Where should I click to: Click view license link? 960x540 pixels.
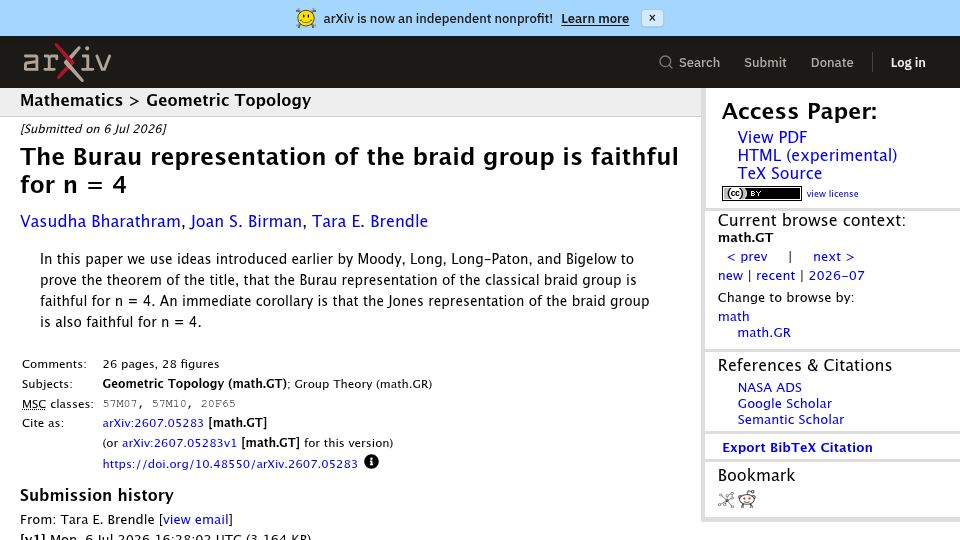point(832,193)
